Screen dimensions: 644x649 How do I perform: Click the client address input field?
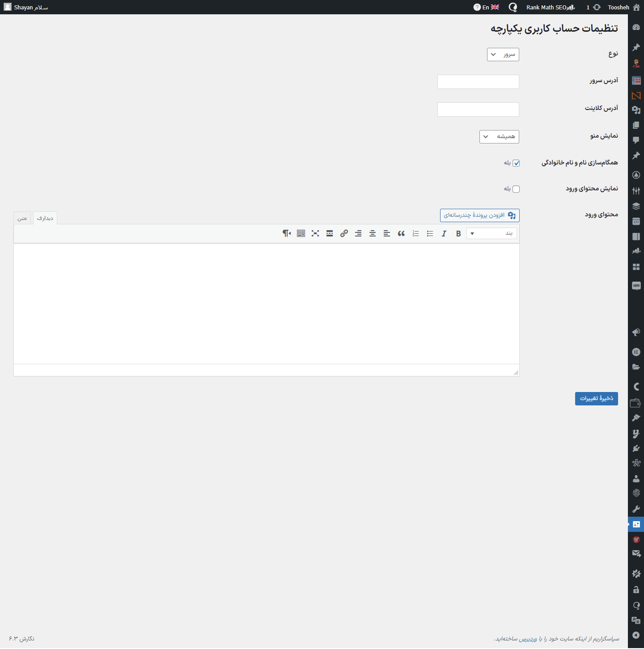pos(478,110)
